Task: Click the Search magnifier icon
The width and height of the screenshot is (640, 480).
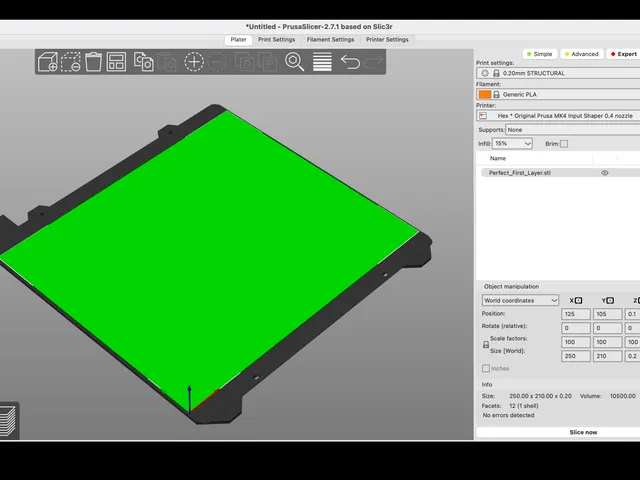Action: 295,62
